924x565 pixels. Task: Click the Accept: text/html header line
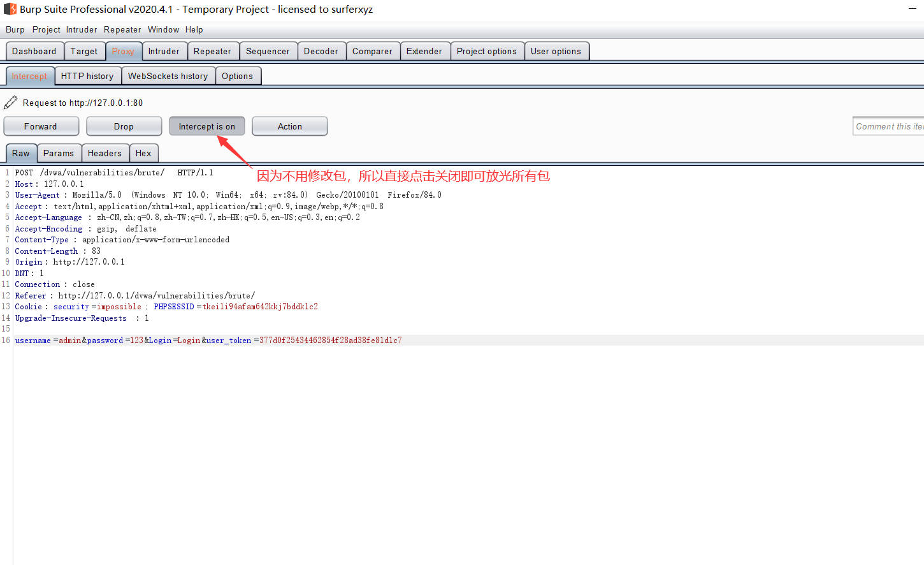(x=199, y=207)
